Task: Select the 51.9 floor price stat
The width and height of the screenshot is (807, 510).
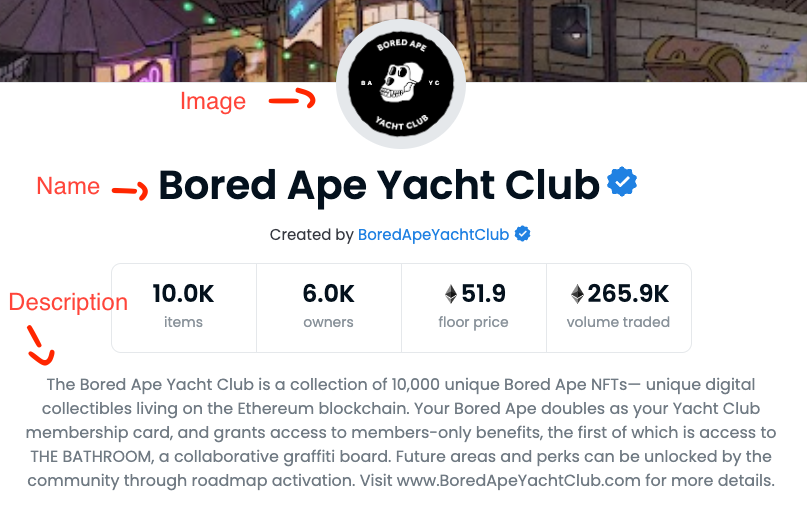Action: point(473,307)
